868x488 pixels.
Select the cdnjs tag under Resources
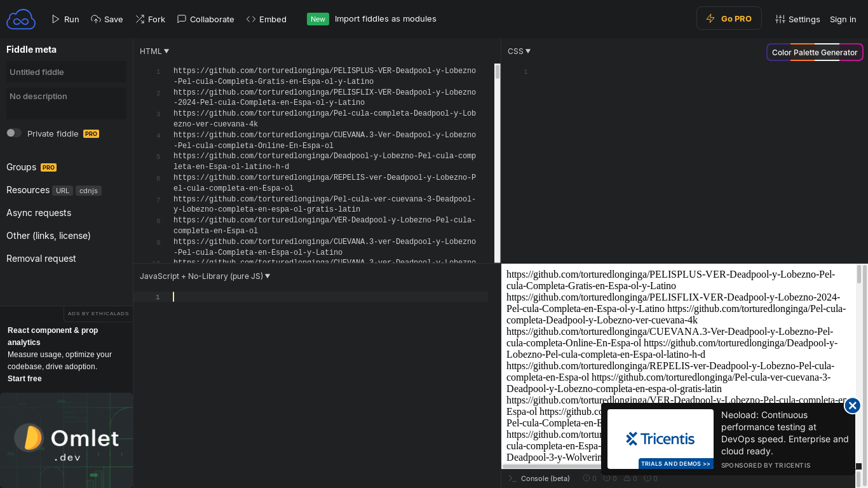[88, 191]
